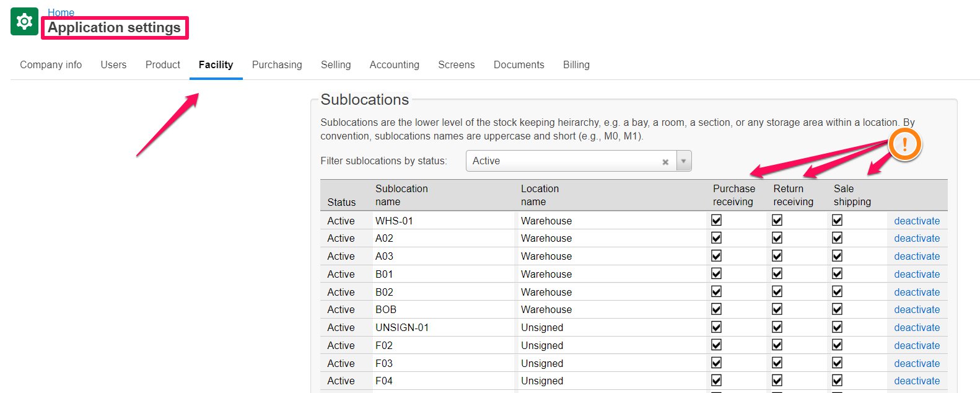
Task: Uncheck Purchase receiving for A02
Action: pyautogui.click(x=717, y=237)
